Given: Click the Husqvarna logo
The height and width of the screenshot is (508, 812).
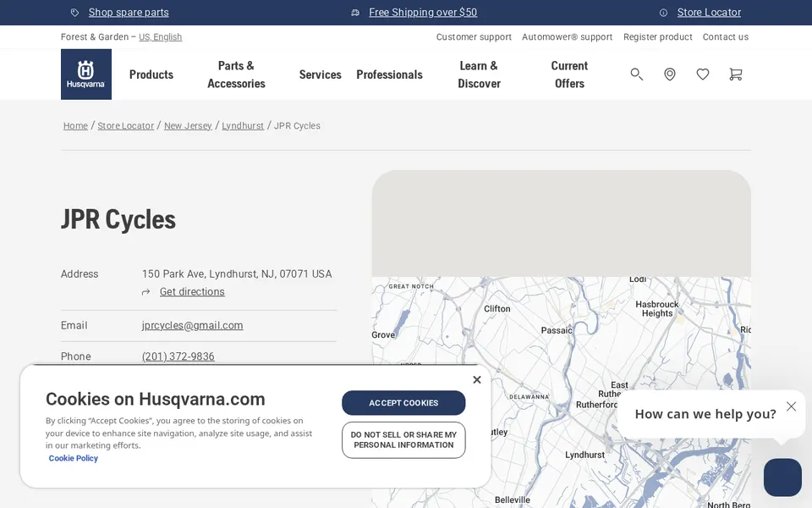Looking at the screenshot, I should [86, 75].
